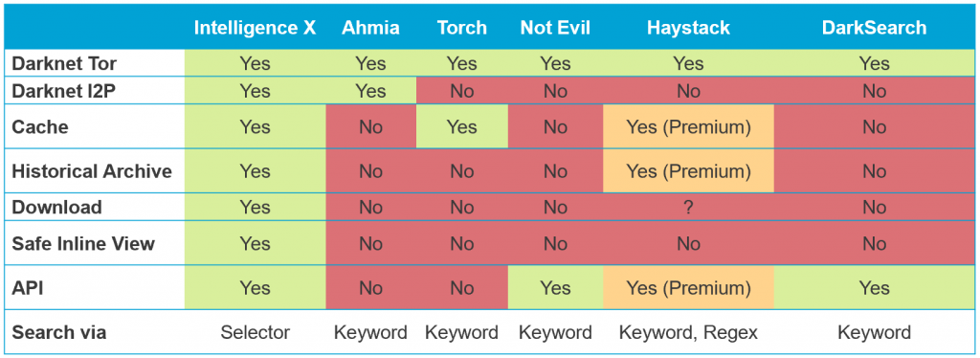The height and width of the screenshot is (358, 980).
Task: Select Haystack's Yes (Premium) Cache cell
Action: pyautogui.click(x=688, y=126)
